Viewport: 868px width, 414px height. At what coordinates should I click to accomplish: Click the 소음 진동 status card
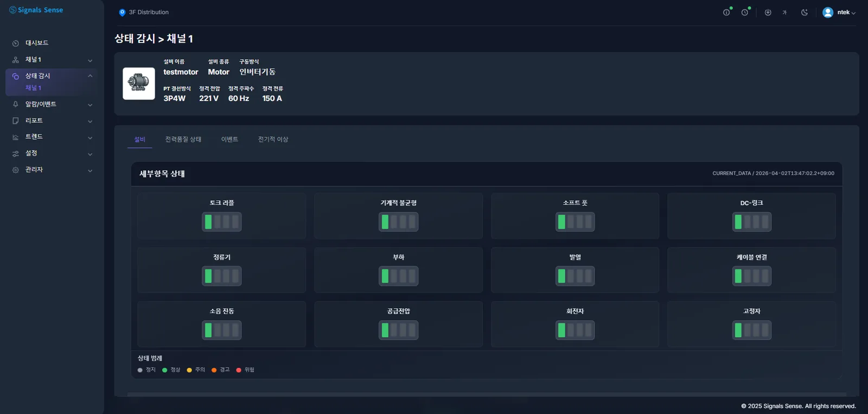coord(222,324)
